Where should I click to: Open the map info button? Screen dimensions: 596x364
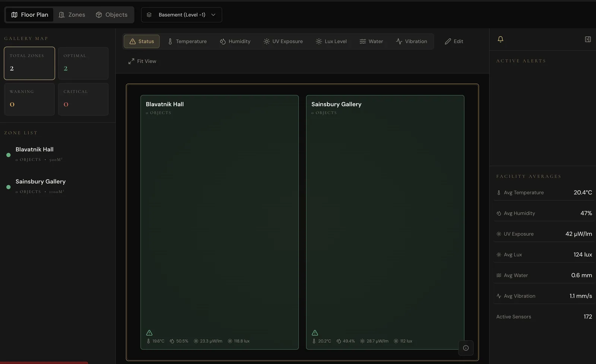pos(466,348)
